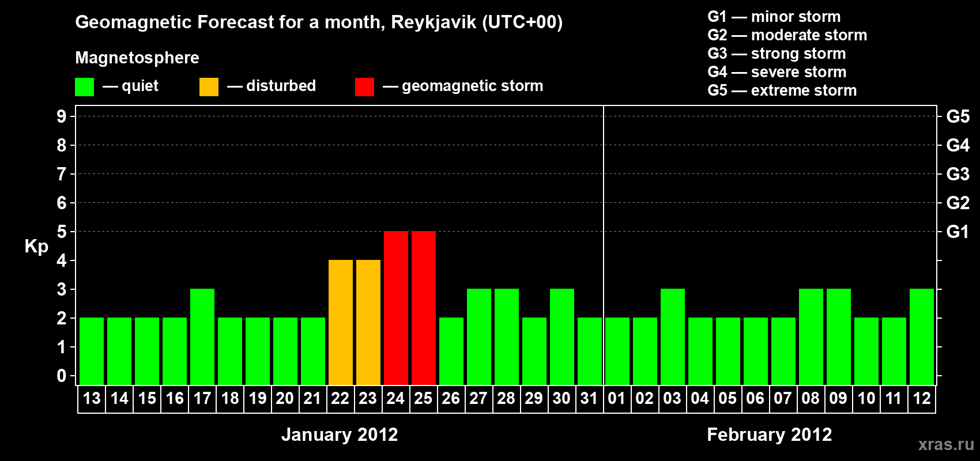Image resolution: width=980 pixels, height=461 pixels.
Task: Select the orange bar for January 23
Action: tap(368, 322)
